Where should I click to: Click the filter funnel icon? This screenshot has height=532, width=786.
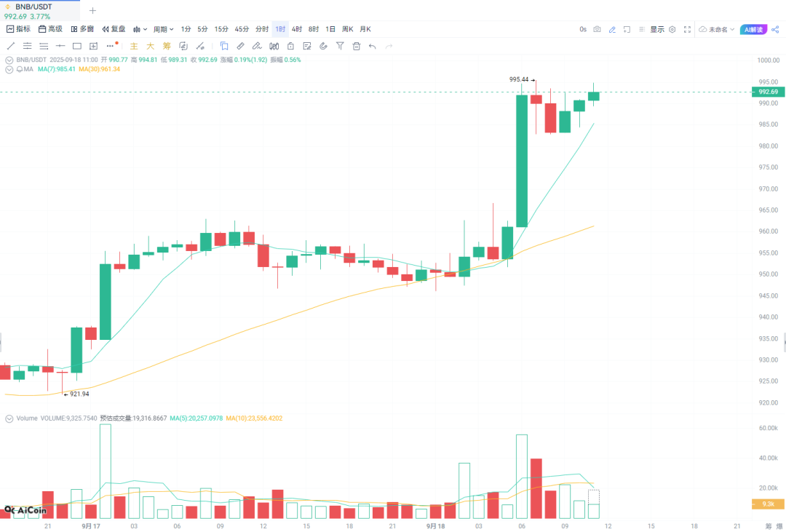[x=339, y=46]
